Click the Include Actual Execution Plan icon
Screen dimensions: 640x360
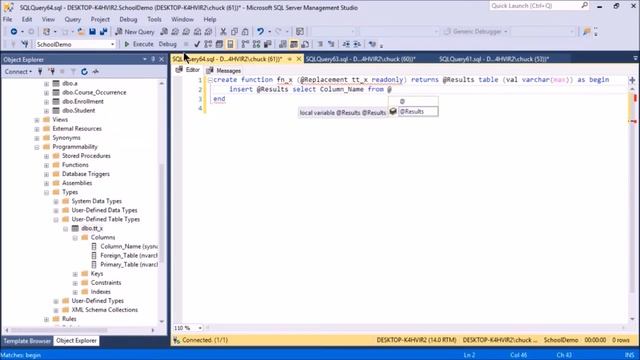coord(245,44)
